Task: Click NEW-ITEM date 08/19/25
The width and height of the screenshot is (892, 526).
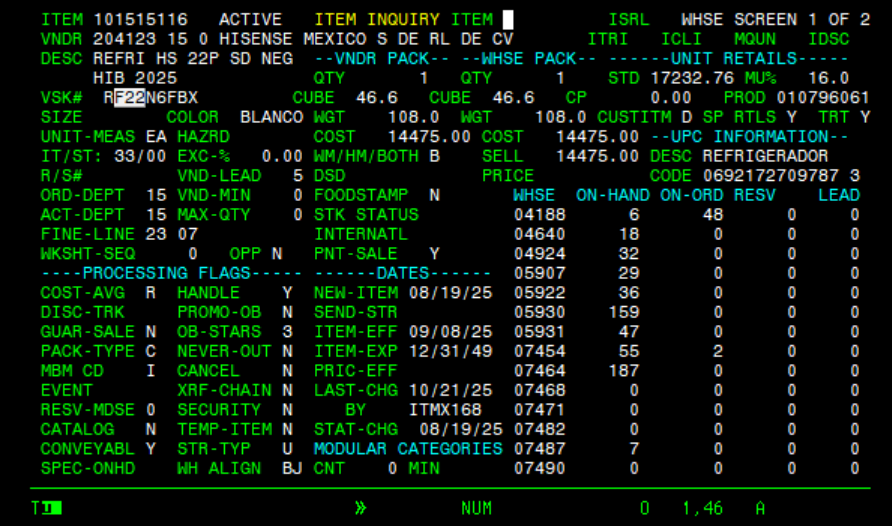Action: pyautogui.click(x=451, y=293)
